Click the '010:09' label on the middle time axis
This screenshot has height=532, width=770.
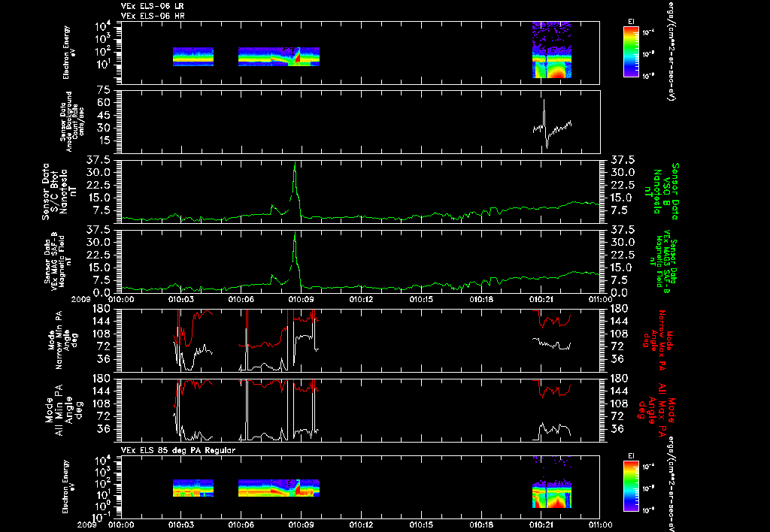click(302, 299)
